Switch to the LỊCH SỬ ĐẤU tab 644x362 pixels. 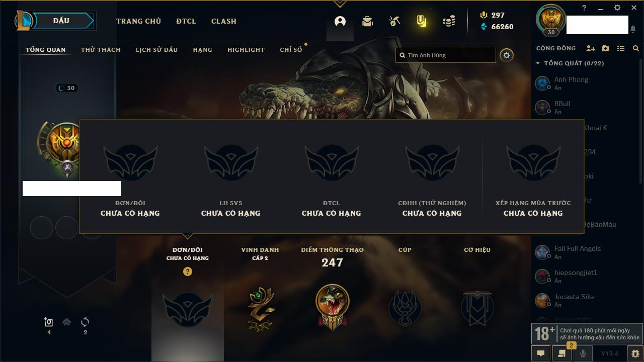click(x=156, y=50)
